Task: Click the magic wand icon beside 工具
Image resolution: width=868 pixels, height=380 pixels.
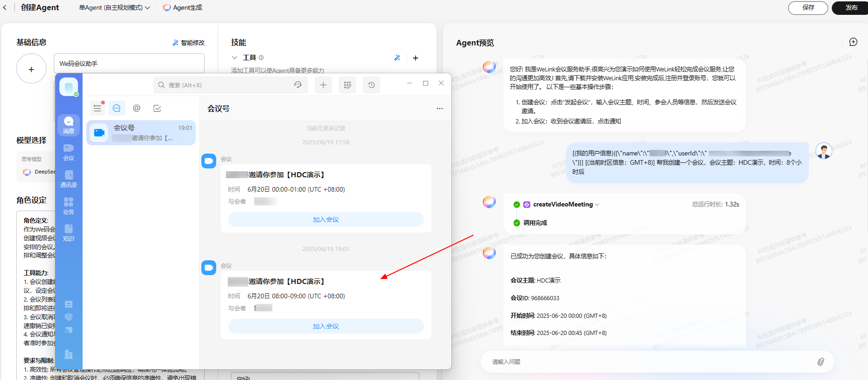Action: click(x=397, y=58)
